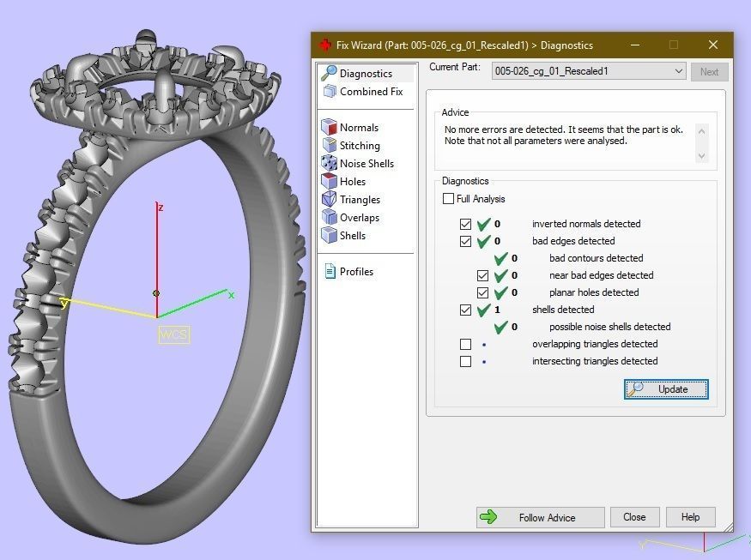Switch to the Combined Fix page
Image resolution: width=751 pixels, height=560 pixels.
[371, 92]
